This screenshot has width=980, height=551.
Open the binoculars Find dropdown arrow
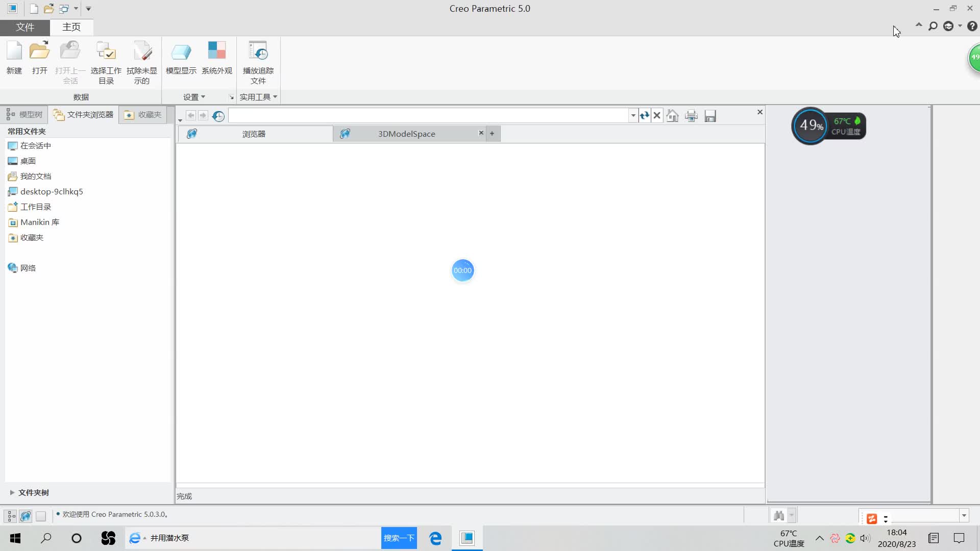pyautogui.click(x=792, y=516)
